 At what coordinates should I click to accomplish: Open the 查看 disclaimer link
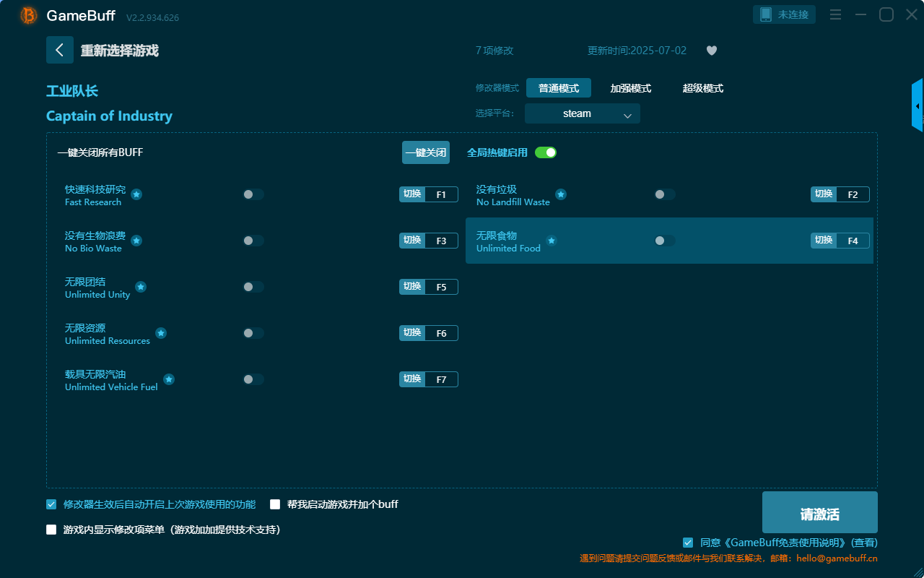click(x=863, y=542)
